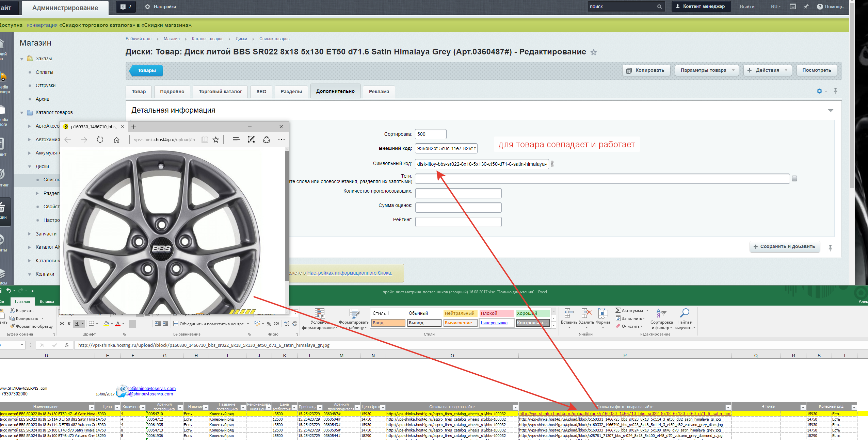The height and width of the screenshot is (440, 868).
Task: Open RU language dropdown
Action: point(776,6)
